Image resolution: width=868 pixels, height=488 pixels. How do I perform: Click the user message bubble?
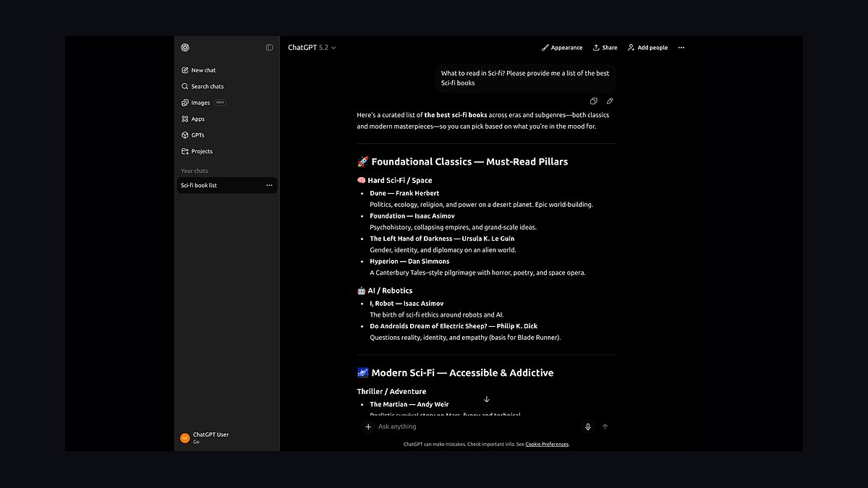coord(526,78)
